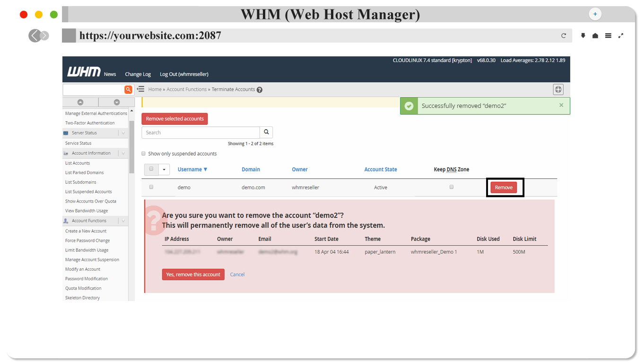Sort by Domain column header

point(251,169)
